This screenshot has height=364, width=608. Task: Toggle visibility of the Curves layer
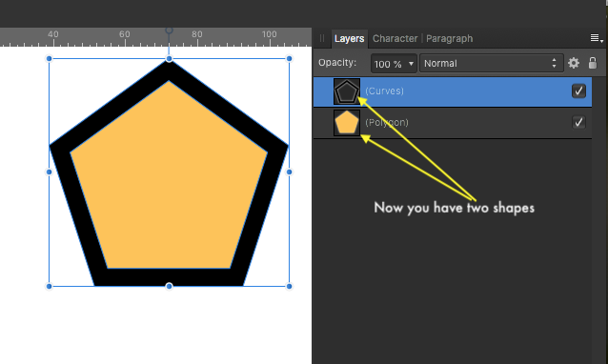pos(578,91)
